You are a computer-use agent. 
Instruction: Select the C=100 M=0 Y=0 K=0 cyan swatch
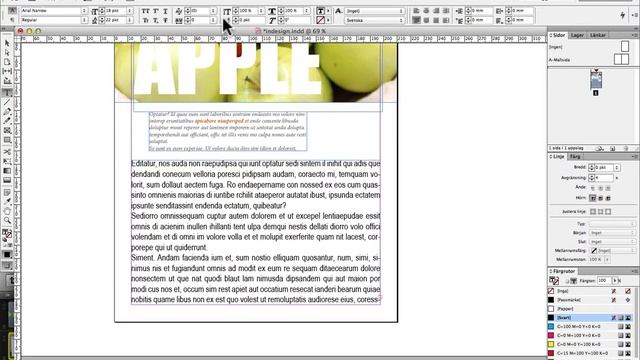tap(590, 327)
